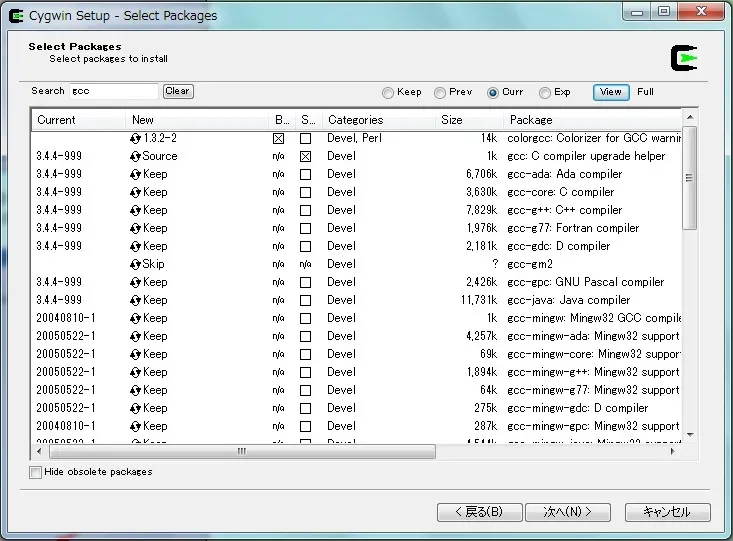Click the Cygwin logo icon in header
Screen dimensions: 733x541
click(684, 58)
